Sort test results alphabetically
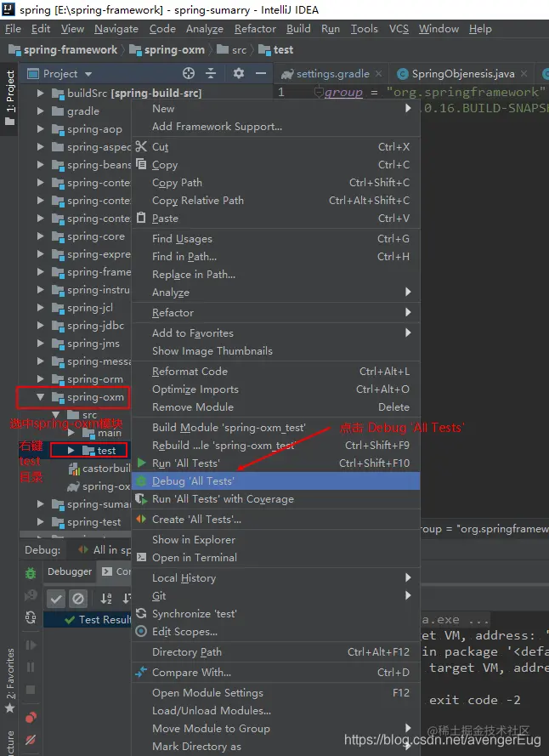The image size is (549, 756). point(106,599)
